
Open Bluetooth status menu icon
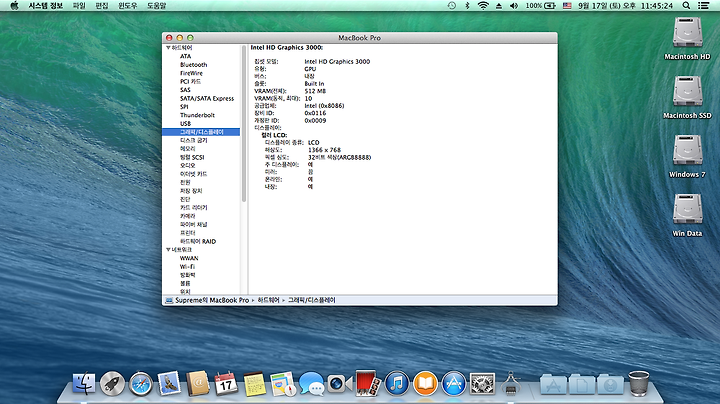pyautogui.click(x=467, y=6)
